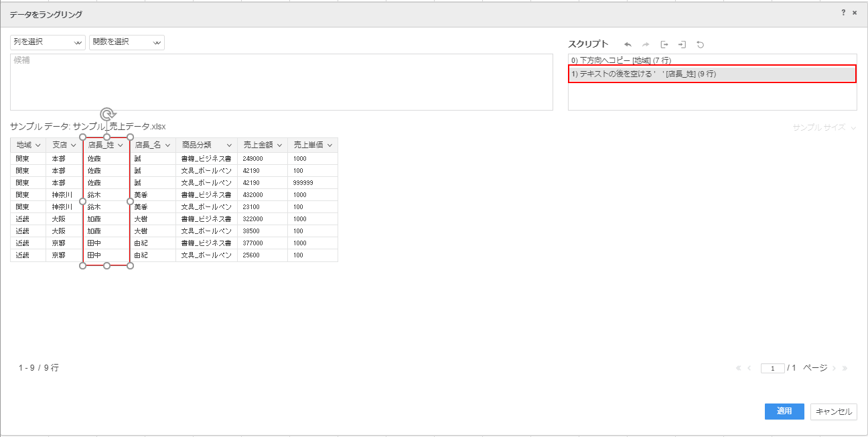Go to next page of sample data

(835, 368)
